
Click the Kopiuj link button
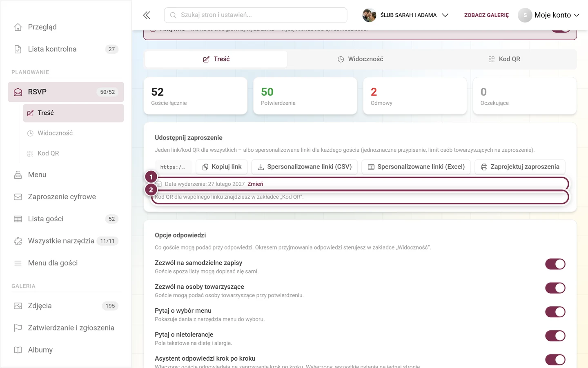coord(222,167)
